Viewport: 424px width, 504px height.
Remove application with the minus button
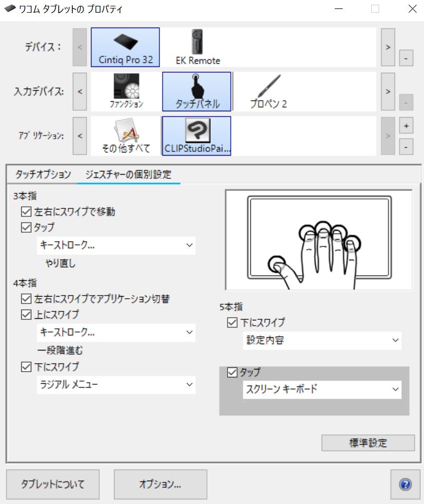(x=406, y=147)
